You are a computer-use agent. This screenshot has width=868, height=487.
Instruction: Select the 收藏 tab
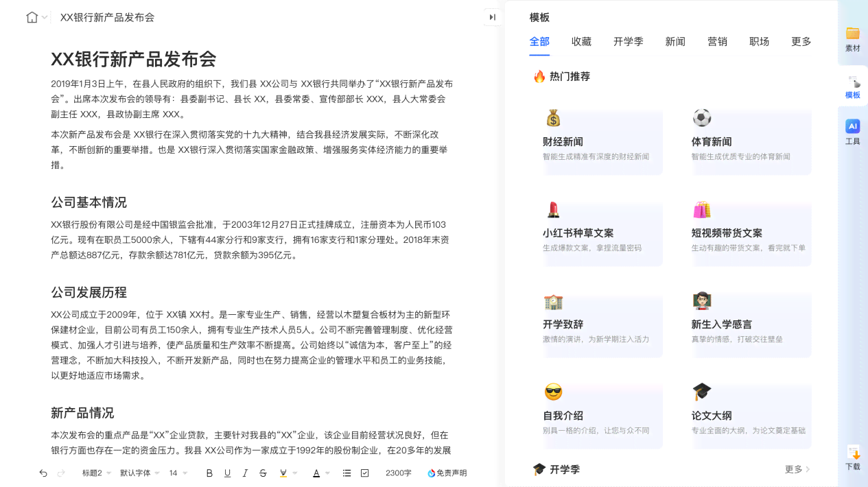(581, 41)
